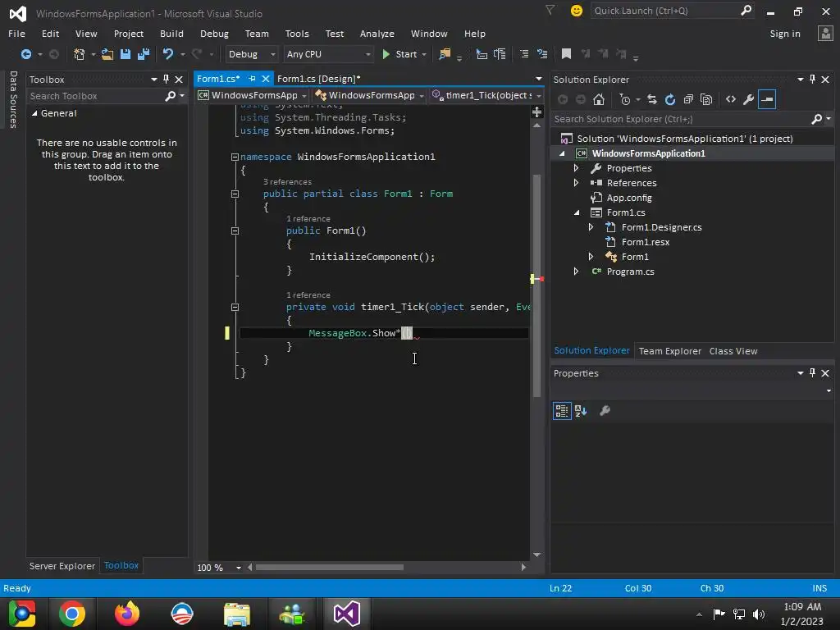Click the editor horizontal scrollbar thumb
The width and height of the screenshot is (840, 630).
[x=330, y=568]
